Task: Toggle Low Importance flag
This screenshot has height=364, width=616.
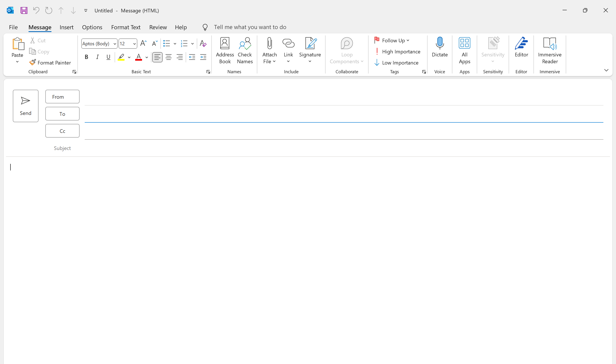Action: (396, 63)
